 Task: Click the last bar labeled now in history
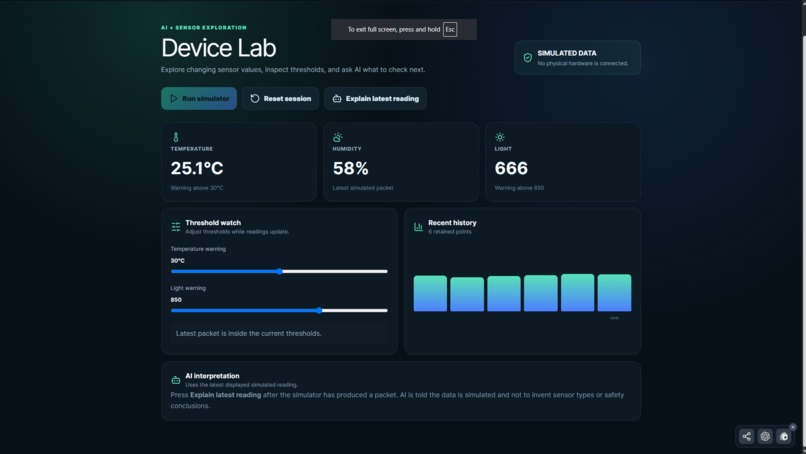[x=614, y=293]
